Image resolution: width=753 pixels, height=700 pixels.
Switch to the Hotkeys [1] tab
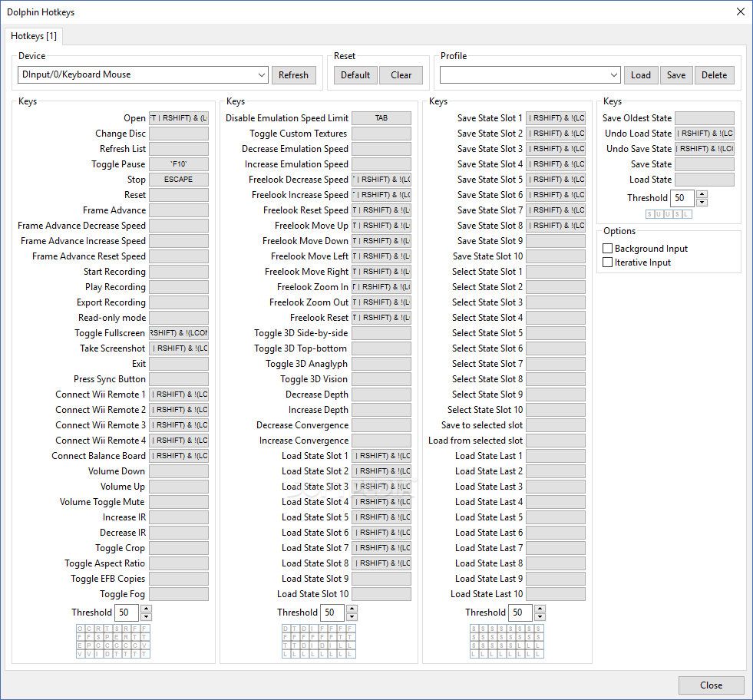(34, 36)
